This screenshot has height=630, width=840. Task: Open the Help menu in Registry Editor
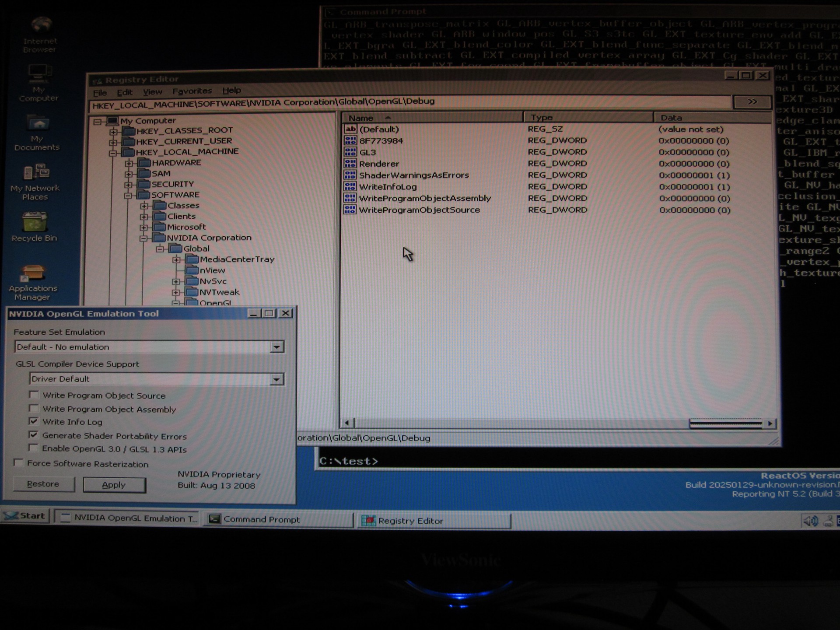pos(231,90)
